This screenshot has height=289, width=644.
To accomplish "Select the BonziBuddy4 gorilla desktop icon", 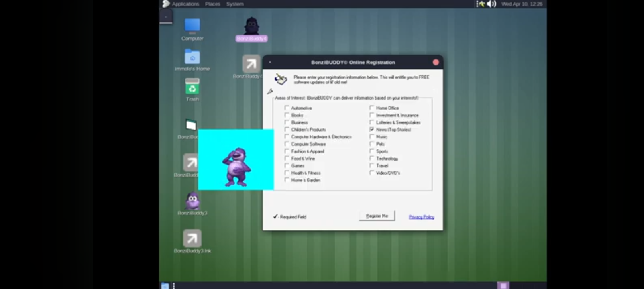I will point(251,26).
